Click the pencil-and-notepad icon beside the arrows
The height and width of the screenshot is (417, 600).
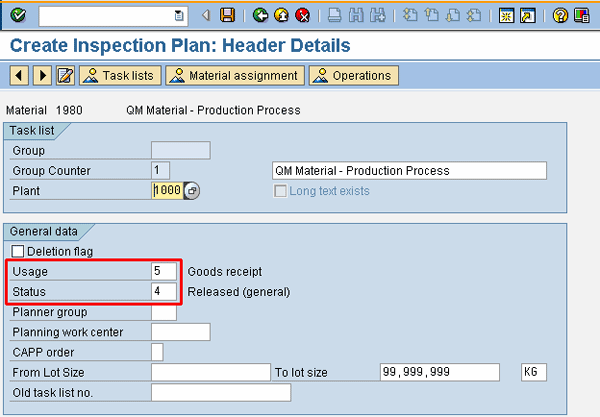coord(66,76)
